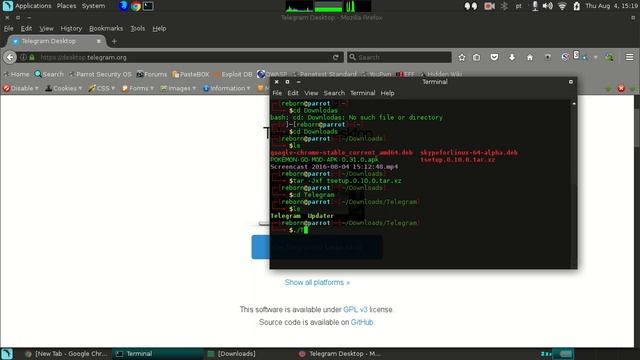Switch to New Tab Google Chrome taskbar item
Viewport: 640px width, 360px height.
pyautogui.click(x=67, y=354)
